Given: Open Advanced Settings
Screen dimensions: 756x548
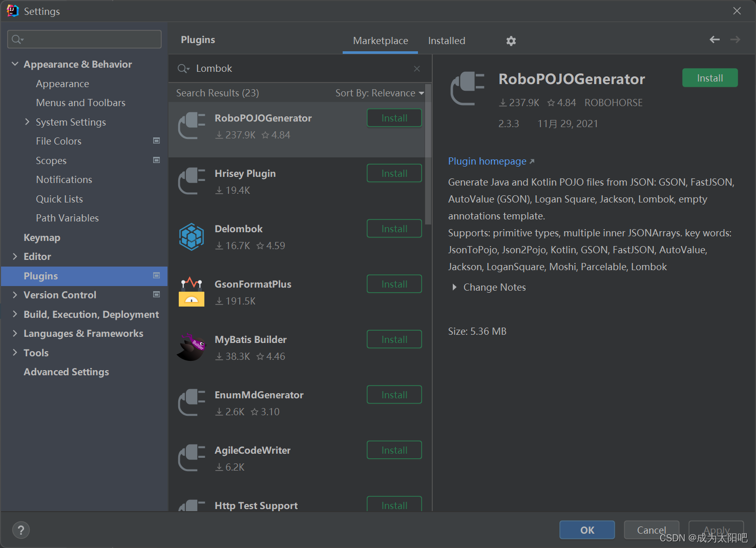Looking at the screenshot, I should click(x=66, y=372).
